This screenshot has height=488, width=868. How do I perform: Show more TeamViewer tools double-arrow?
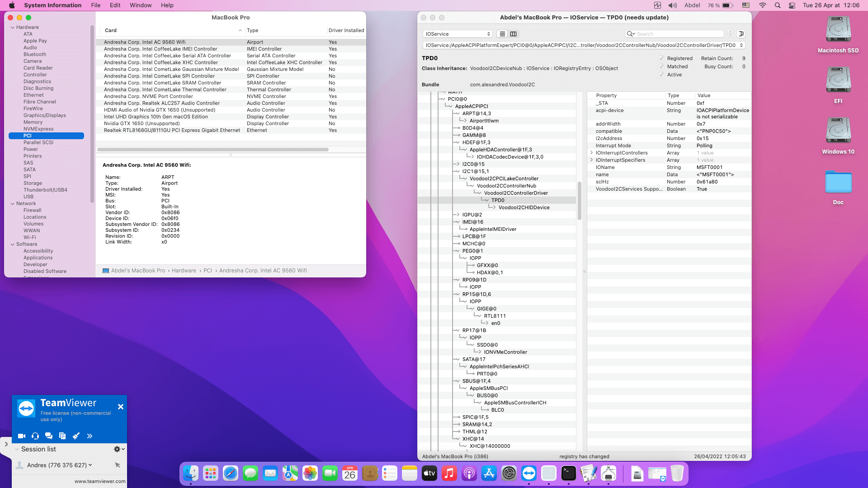point(90,436)
